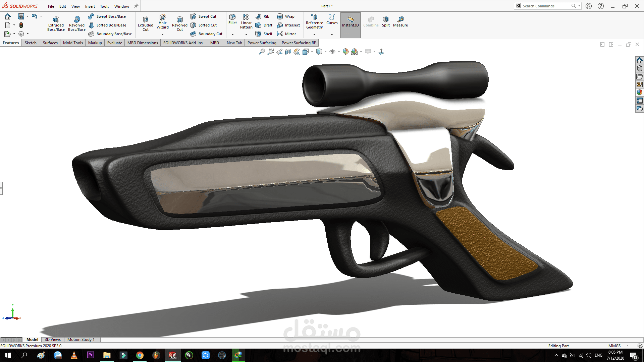Toggle the toolbar pin icon
Screen dimensions: 644x362
click(x=136, y=6)
